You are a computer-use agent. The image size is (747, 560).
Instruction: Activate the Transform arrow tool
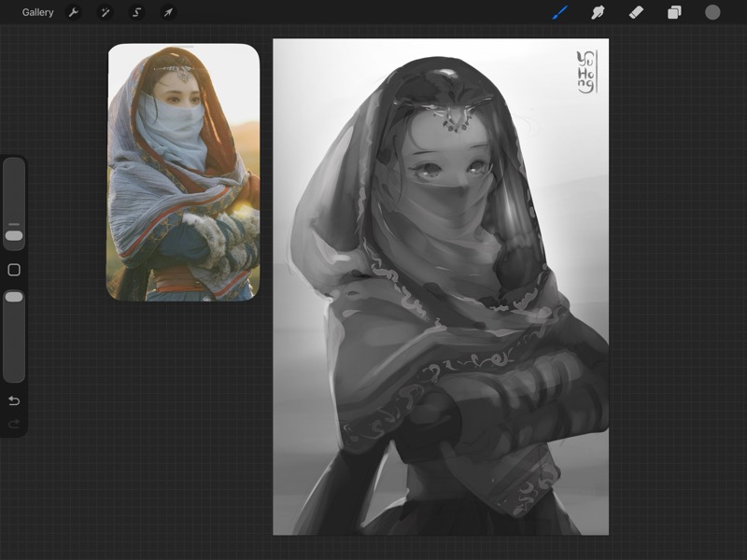(168, 12)
